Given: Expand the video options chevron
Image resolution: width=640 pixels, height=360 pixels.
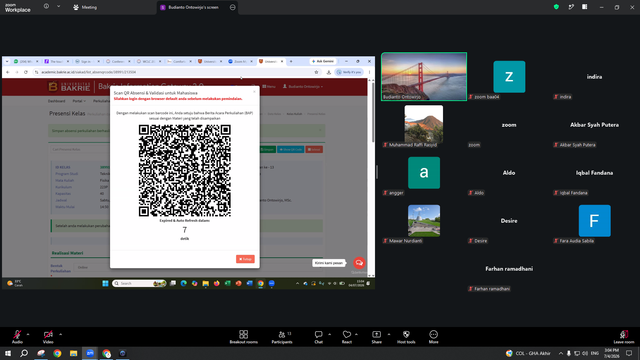Looking at the screenshot, I should (x=60, y=334).
